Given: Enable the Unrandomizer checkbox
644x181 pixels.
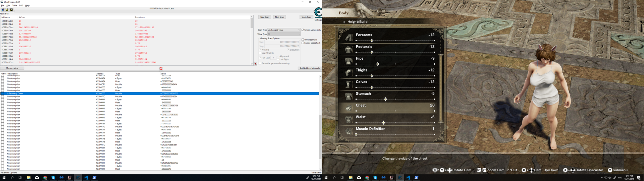Looking at the screenshot, I should (x=303, y=40).
